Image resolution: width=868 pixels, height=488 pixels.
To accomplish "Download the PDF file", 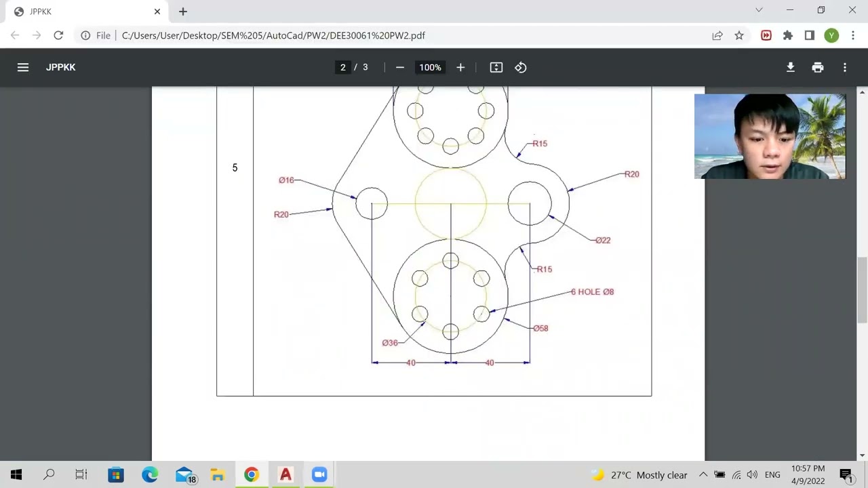I will coord(791,67).
